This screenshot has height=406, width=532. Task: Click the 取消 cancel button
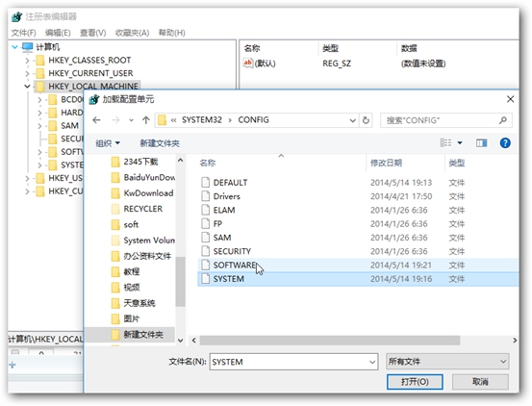click(x=480, y=382)
